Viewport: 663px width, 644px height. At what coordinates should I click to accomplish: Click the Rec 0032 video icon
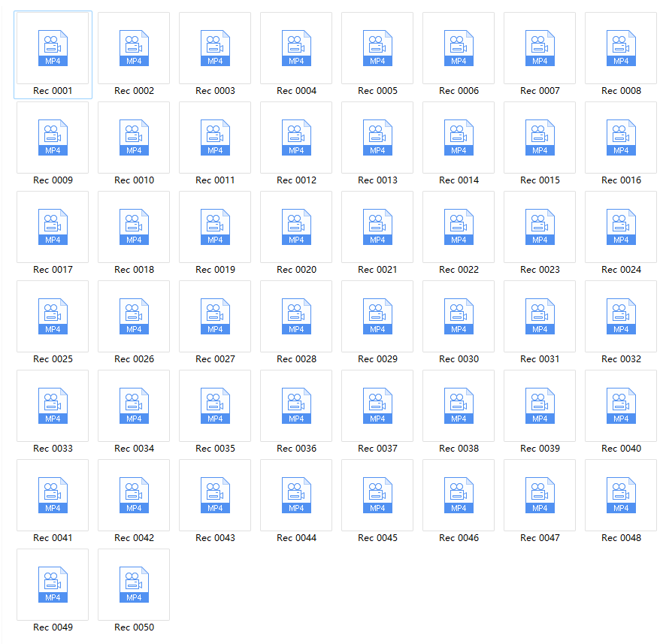pos(621,316)
